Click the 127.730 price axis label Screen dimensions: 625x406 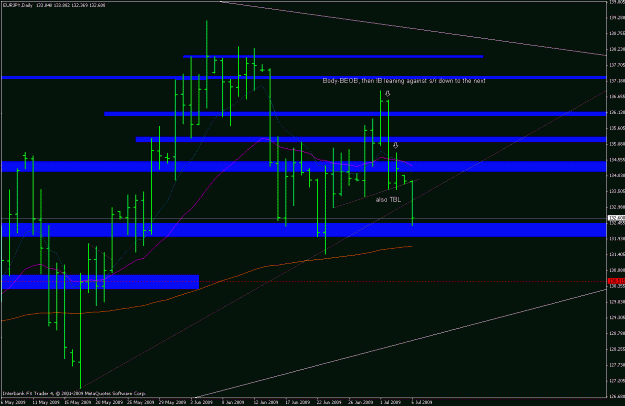point(616,365)
